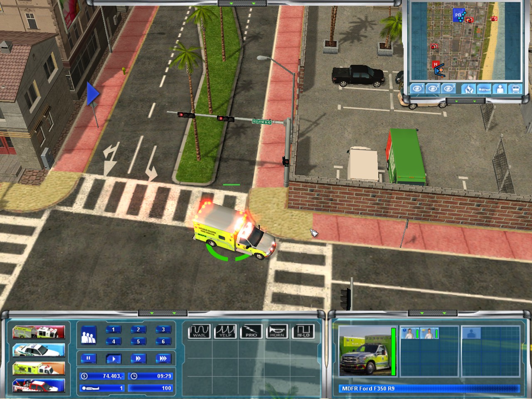Image resolution: width=532 pixels, height=399 pixels.
Task: Toggle personnel filter on minimap
Action: coord(500,89)
